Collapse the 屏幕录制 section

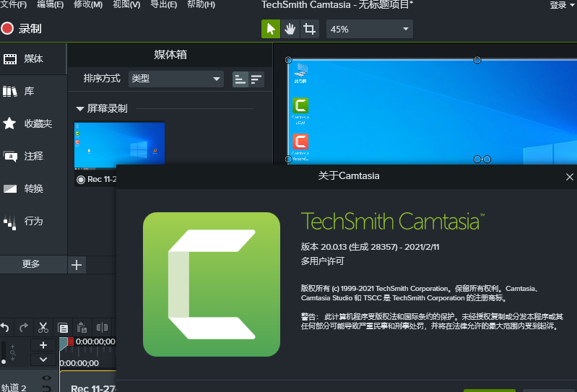click(80, 109)
